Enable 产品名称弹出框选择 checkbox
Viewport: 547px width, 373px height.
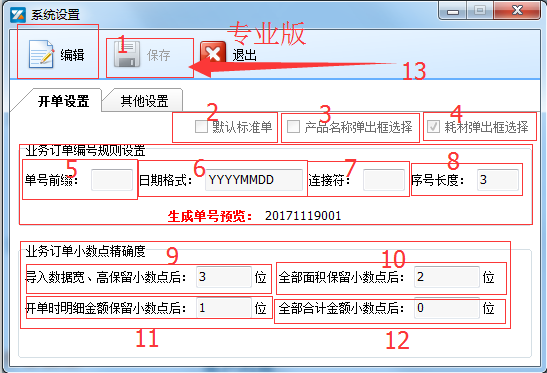293,127
